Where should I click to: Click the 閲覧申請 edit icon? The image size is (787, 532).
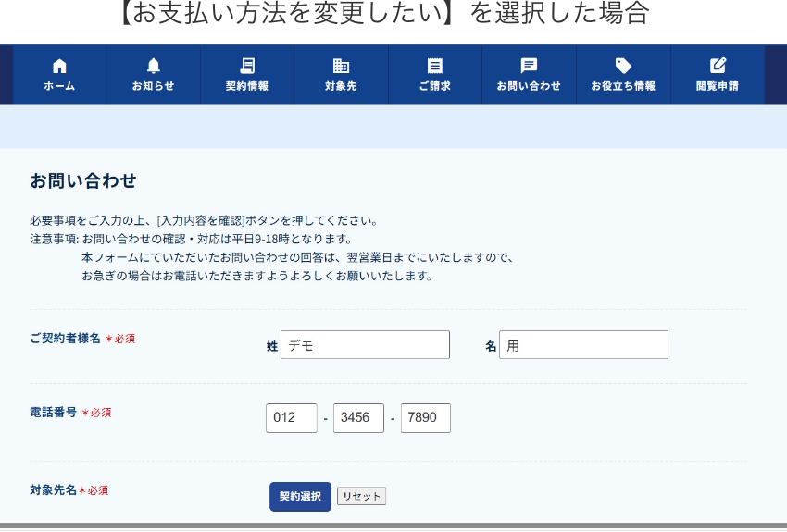coord(718,66)
